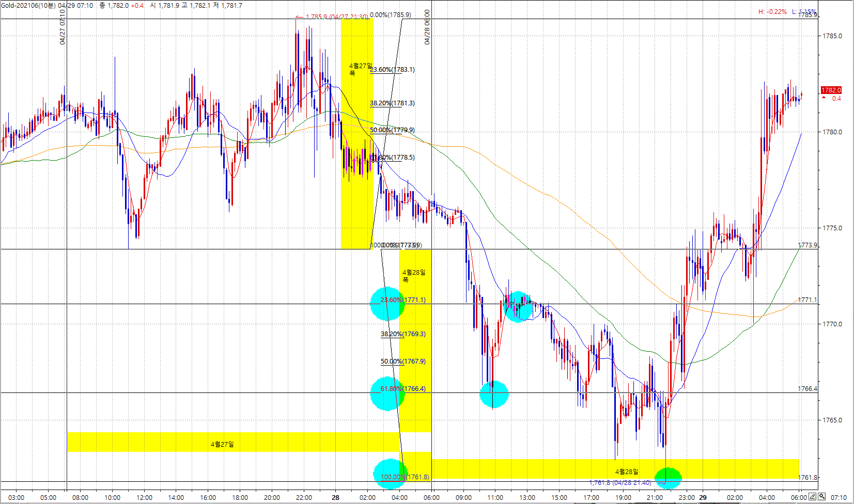This screenshot has width=854, height=504.
Task: Click the 1775.0 label on price axis
Action: tap(832, 228)
